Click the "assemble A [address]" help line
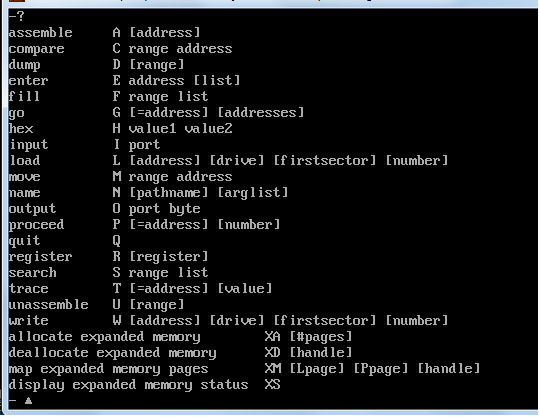This screenshot has width=540, height=417. (104, 32)
